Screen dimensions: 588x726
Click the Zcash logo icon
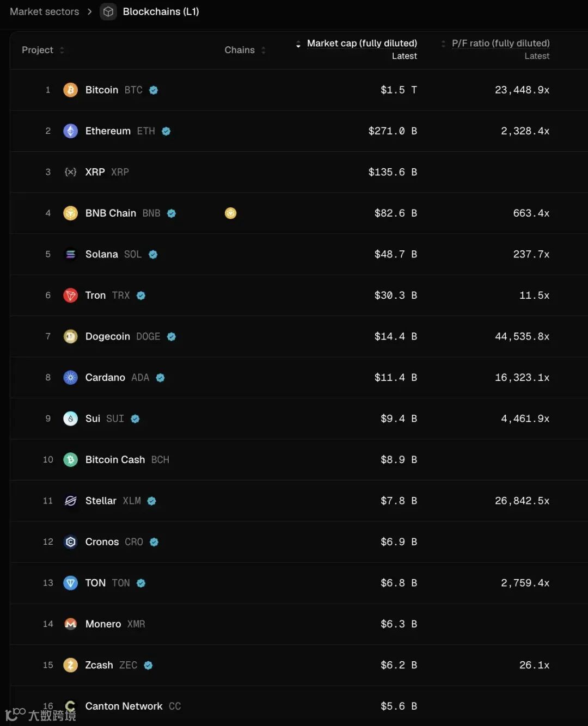(x=70, y=665)
